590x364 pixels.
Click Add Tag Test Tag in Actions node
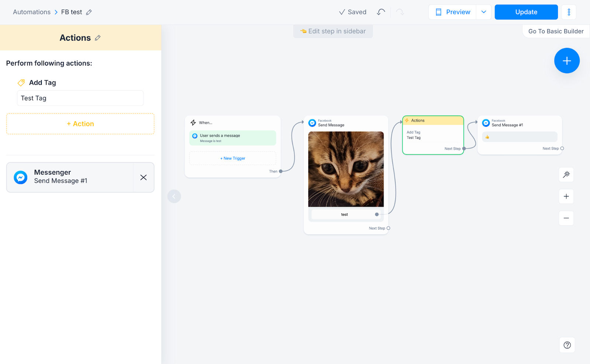click(x=414, y=135)
